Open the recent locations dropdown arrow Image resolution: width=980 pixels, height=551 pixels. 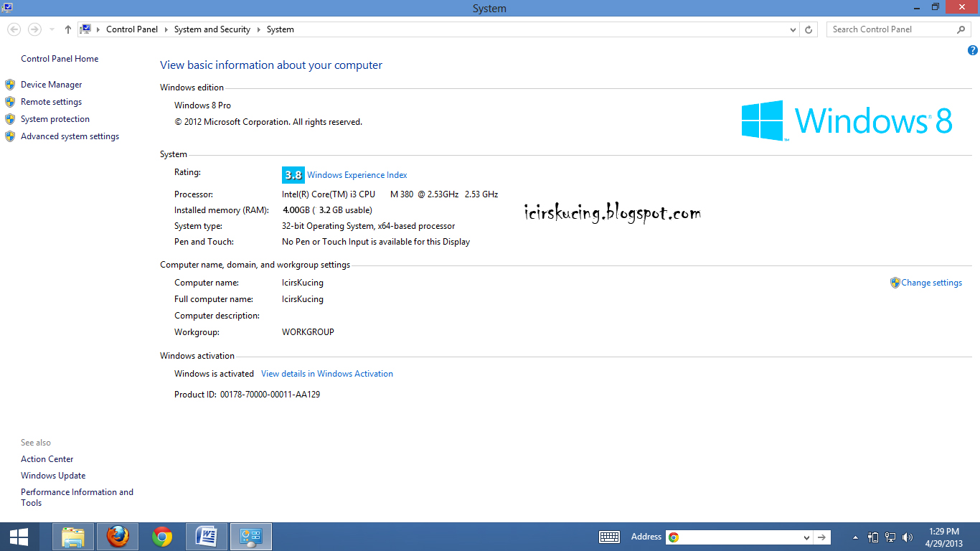pyautogui.click(x=52, y=30)
